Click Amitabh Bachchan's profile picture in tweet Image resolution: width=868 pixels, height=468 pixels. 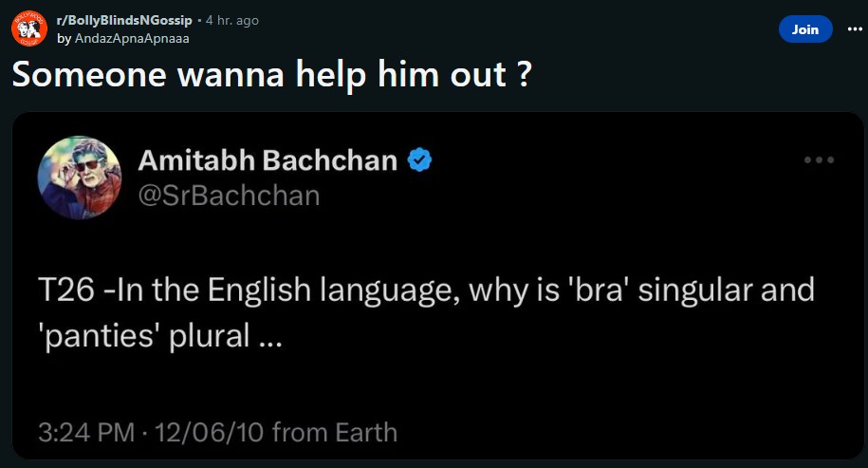click(80, 178)
